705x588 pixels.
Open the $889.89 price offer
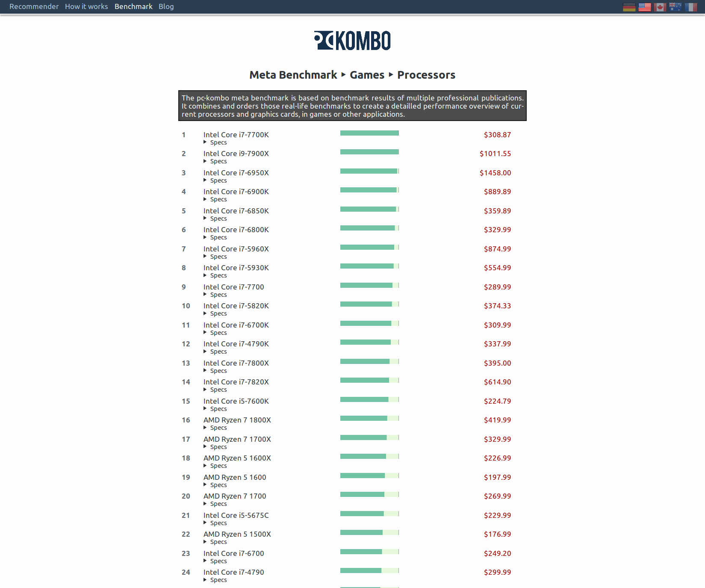click(497, 192)
